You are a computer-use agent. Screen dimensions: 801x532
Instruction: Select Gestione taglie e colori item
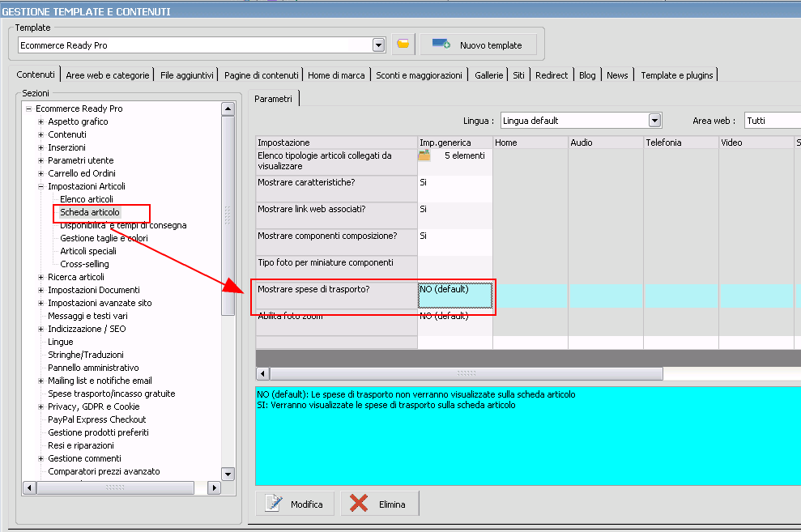pyautogui.click(x=104, y=238)
